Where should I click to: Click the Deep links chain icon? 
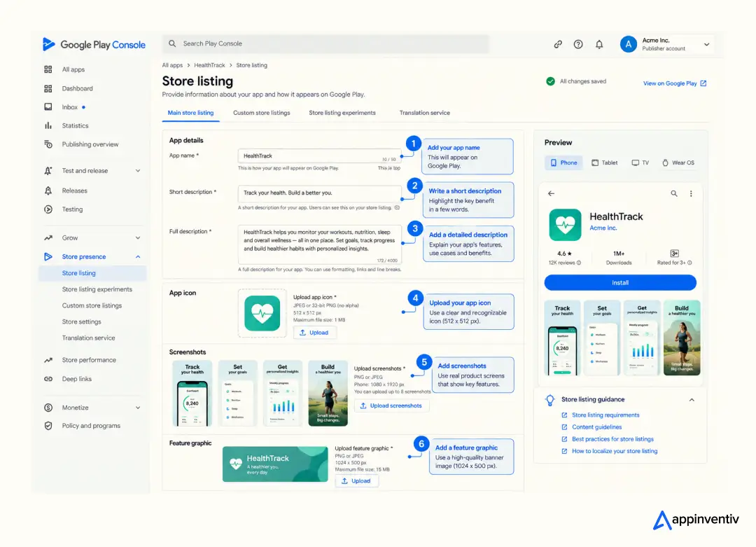48,379
